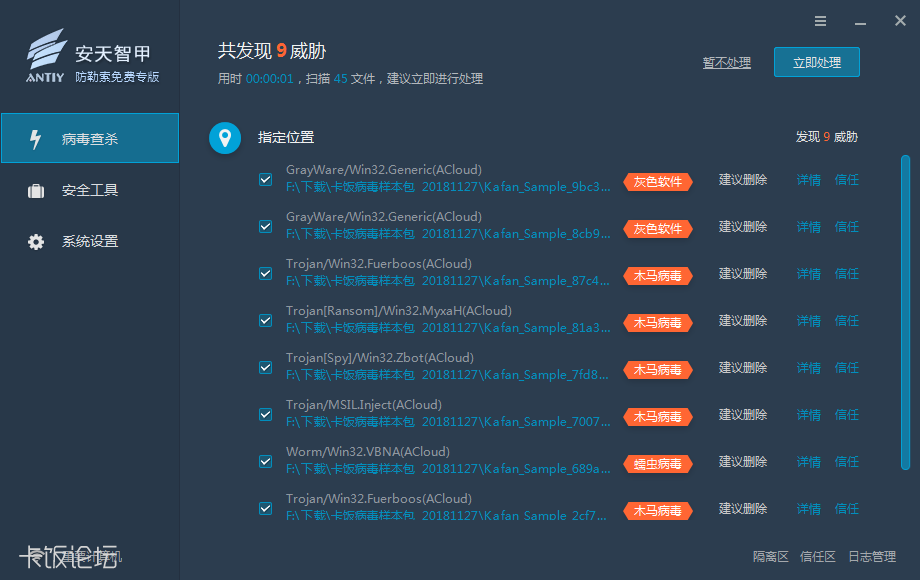Viewport: 920px width, 580px height.
Task: View 详情 for Kafan_Sample_87c4
Action: pos(809,274)
